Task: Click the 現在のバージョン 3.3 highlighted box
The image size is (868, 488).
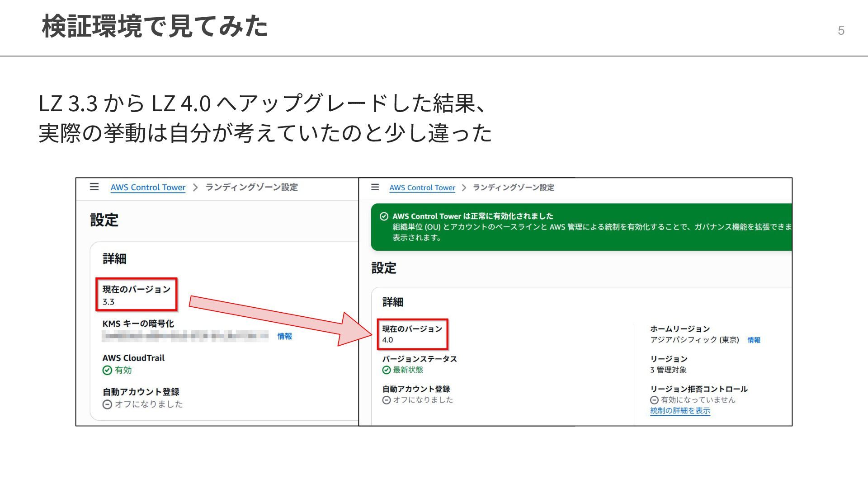Action: pos(136,295)
